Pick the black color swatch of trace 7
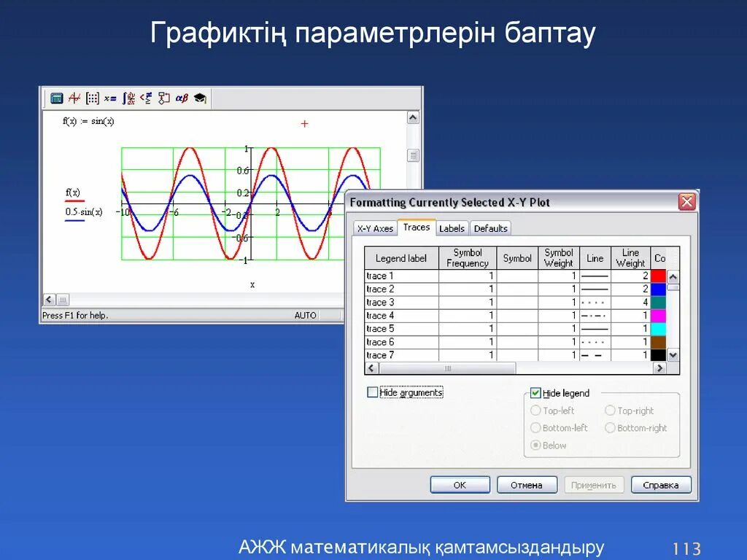This screenshot has height=560, width=747. point(659,355)
